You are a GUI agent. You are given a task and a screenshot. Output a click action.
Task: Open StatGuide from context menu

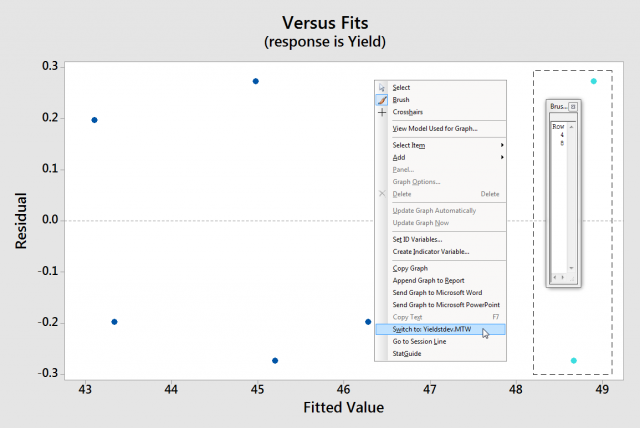408,353
